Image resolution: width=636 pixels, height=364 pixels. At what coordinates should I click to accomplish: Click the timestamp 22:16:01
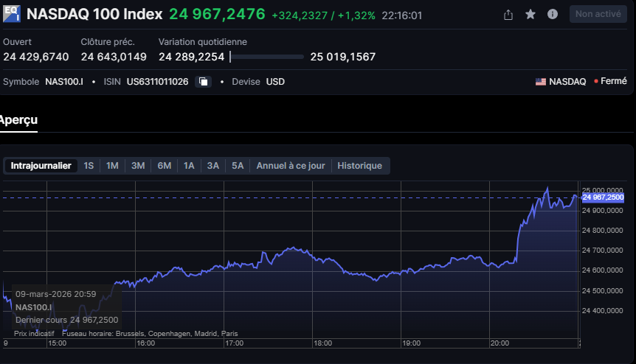pyautogui.click(x=402, y=15)
